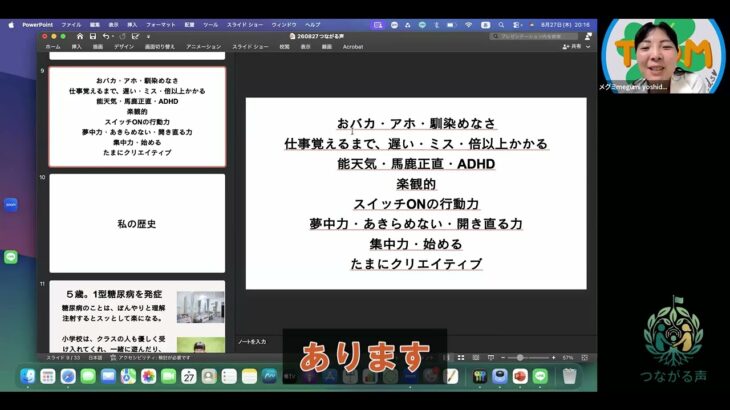Open the フォーマット menu
Screen dimensions: 730x410
(161, 25)
